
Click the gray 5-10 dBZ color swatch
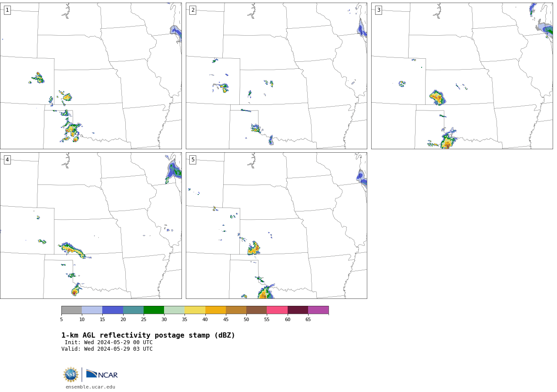(71, 310)
